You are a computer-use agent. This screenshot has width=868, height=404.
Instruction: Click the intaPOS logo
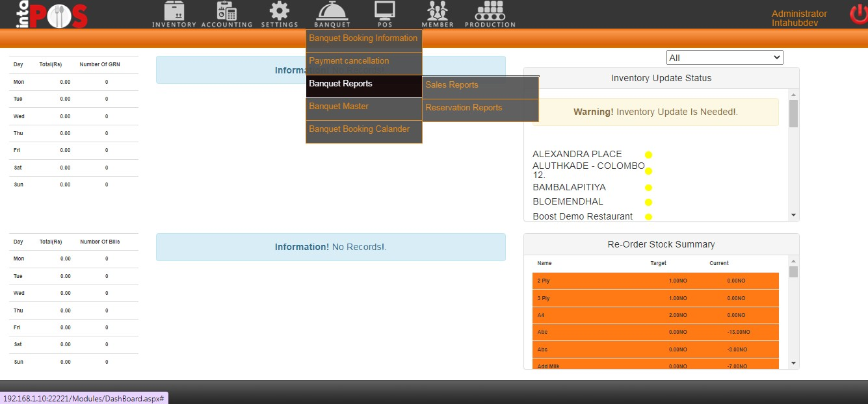coord(51,16)
